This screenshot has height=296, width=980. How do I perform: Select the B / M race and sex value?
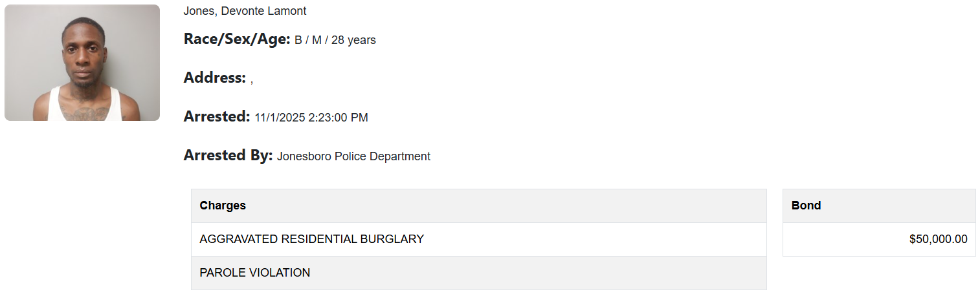pyautogui.click(x=308, y=40)
